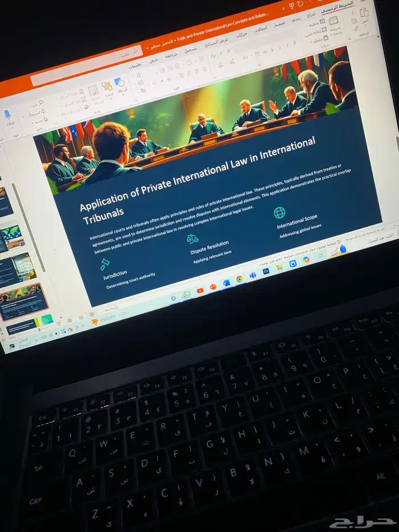Toggle Italic formatting
Screen dimensions: 399x532
[287, 45]
